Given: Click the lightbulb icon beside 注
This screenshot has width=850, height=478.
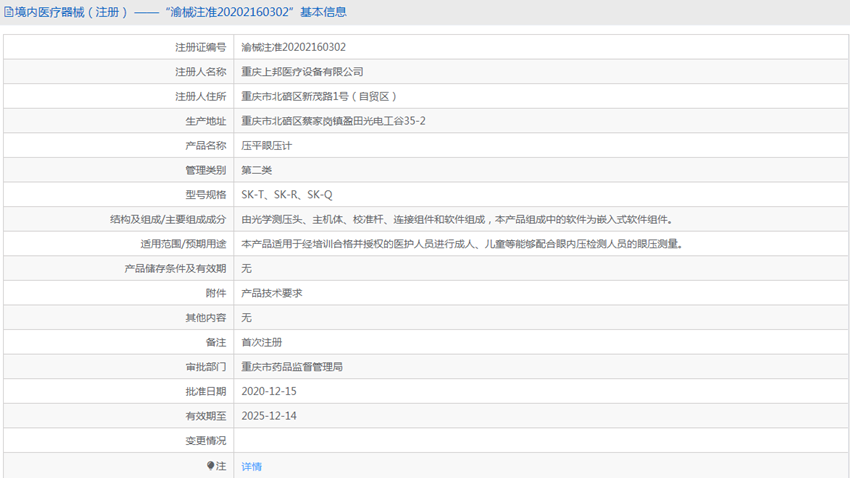Looking at the screenshot, I should click(x=211, y=466).
